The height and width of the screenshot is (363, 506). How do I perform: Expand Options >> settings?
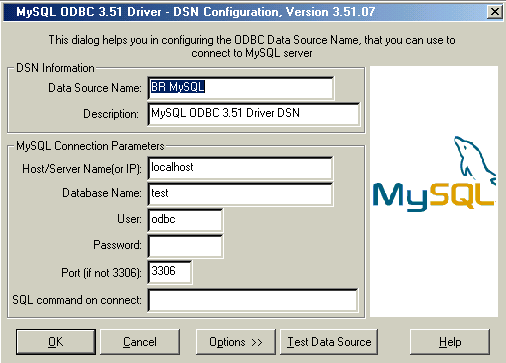tap(236, 342)
